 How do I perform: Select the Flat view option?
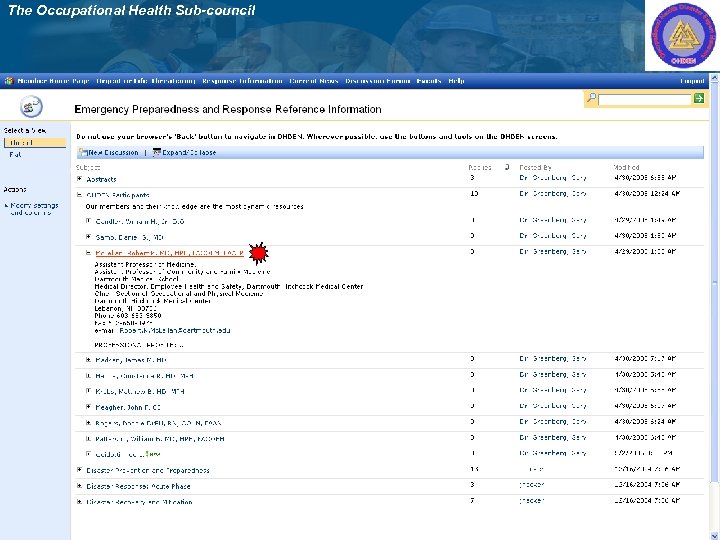[16, 155]
